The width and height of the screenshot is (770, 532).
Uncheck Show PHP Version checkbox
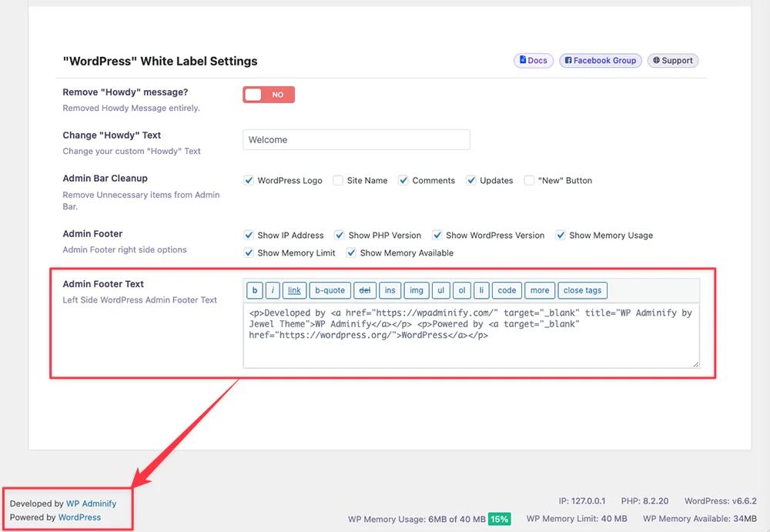(340, 236)
